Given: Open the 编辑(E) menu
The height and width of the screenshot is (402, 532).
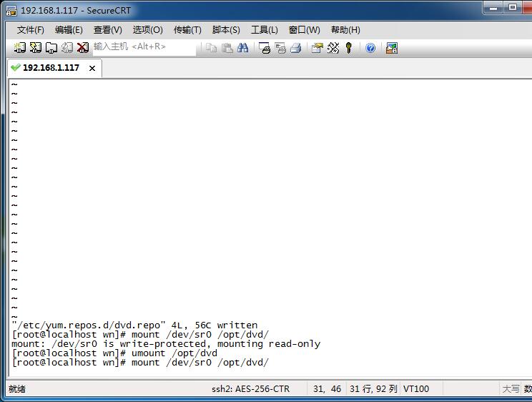Looking at the screenshot, I should (x=69, y=30).
